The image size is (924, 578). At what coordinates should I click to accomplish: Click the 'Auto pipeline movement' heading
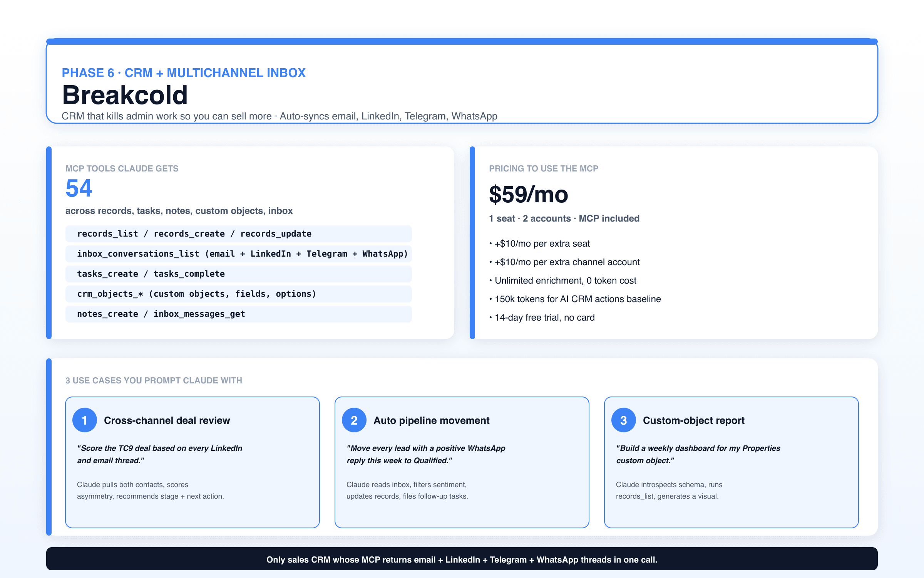(432, 420)
